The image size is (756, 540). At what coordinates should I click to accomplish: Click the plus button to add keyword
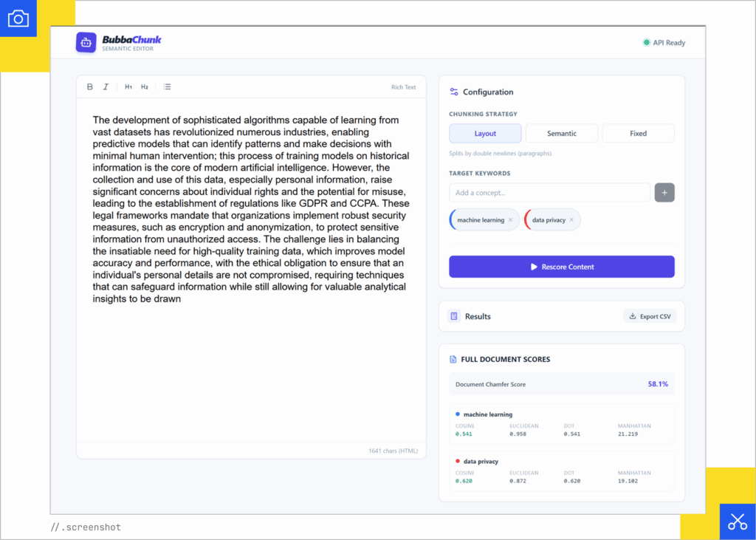[x=664, y=193]
